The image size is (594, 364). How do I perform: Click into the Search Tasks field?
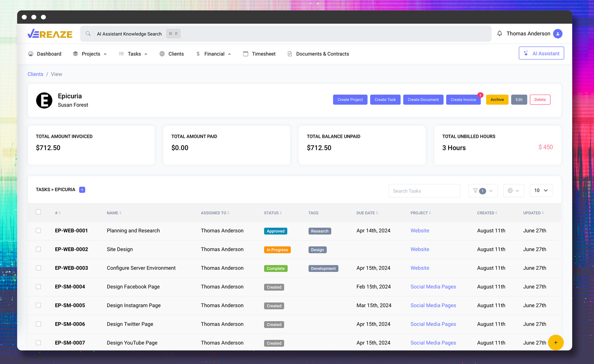coord(424,191)
